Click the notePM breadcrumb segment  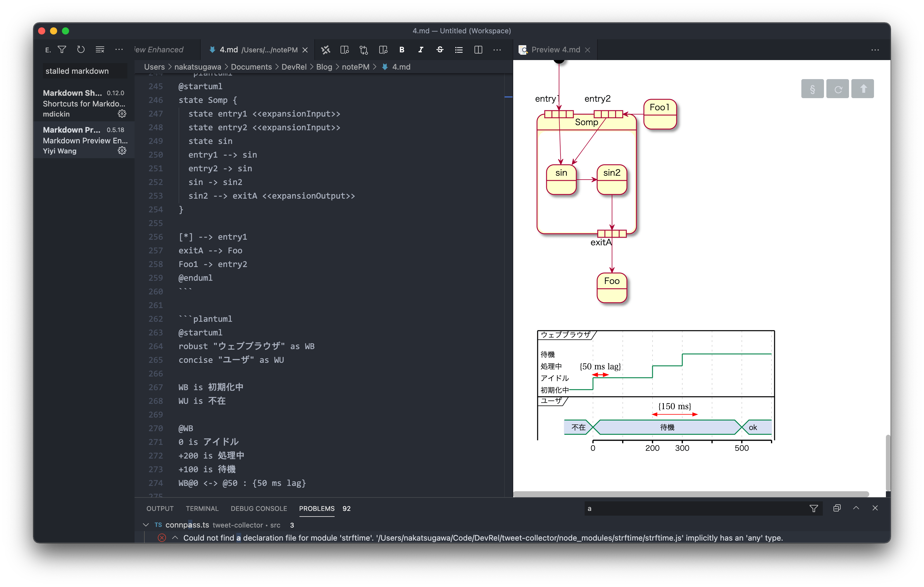click(355, 67)
